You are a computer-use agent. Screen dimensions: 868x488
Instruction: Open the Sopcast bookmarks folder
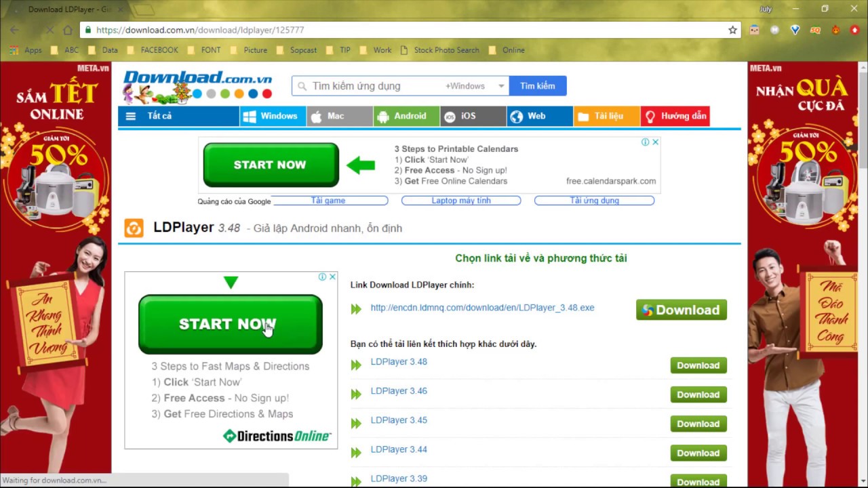click(296, 50)
